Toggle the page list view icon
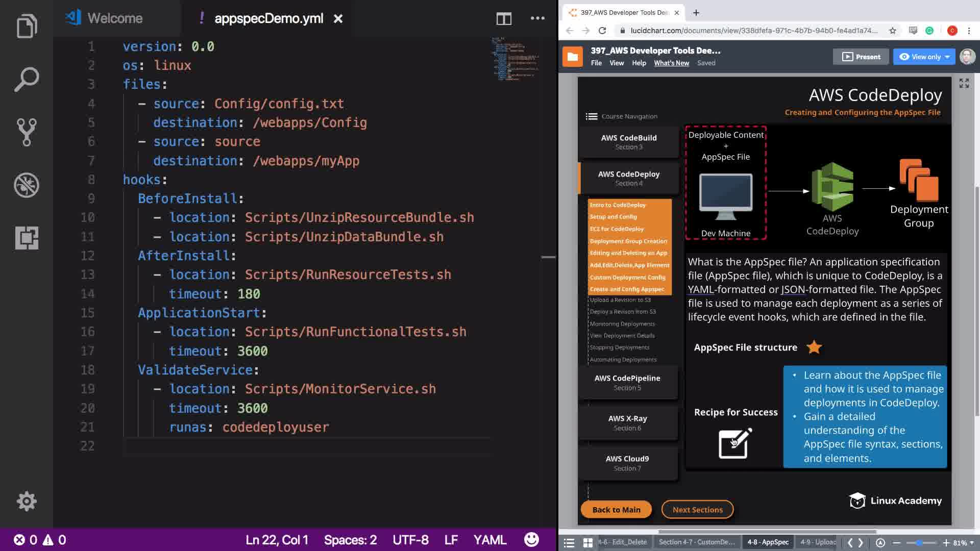The image size is (980, 551). point(569,542)
